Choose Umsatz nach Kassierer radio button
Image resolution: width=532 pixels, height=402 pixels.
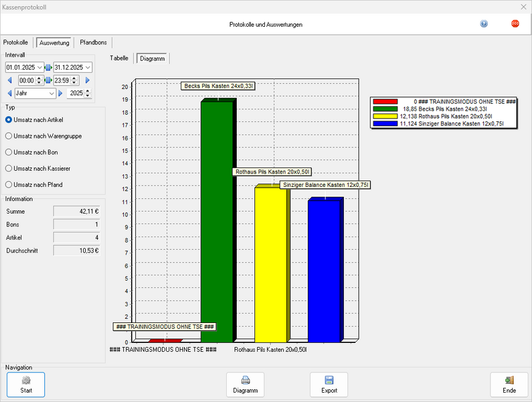pos(9,168)
